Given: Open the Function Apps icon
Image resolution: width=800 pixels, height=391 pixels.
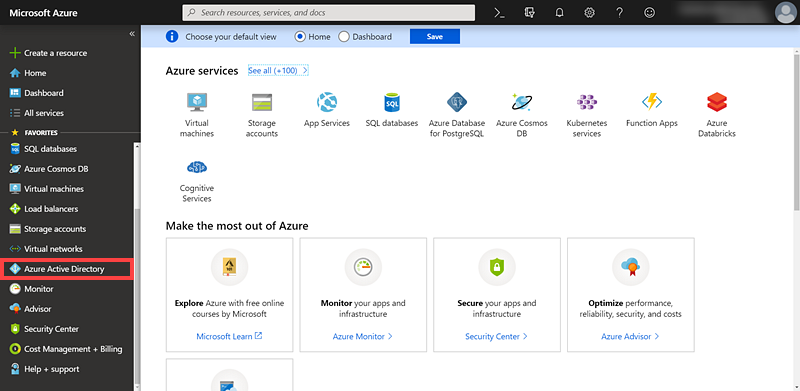Looking at the screenshot, I should point(652,102).
